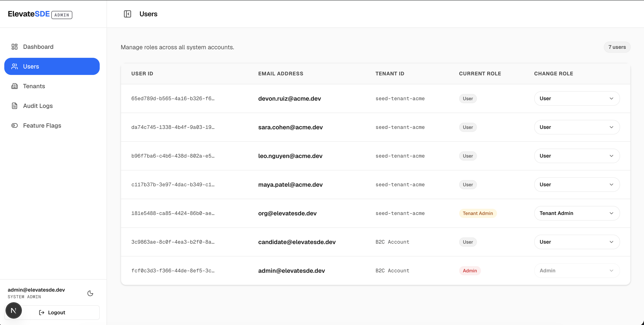The width and height of the screenshot is (644, 325).
Task: Click the Audit Logs document icon
Action: pyautogui.click(x=15, y=106)
